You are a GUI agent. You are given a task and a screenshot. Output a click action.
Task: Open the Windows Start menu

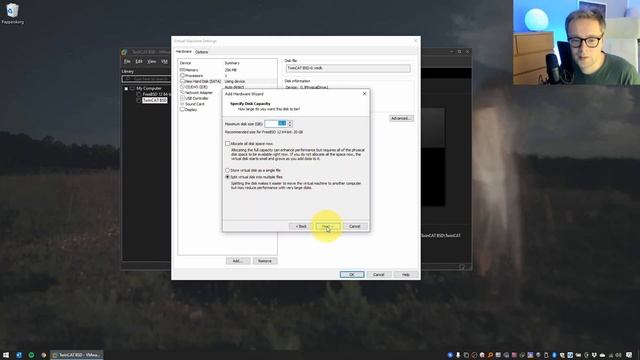click(x=6, y=355)
